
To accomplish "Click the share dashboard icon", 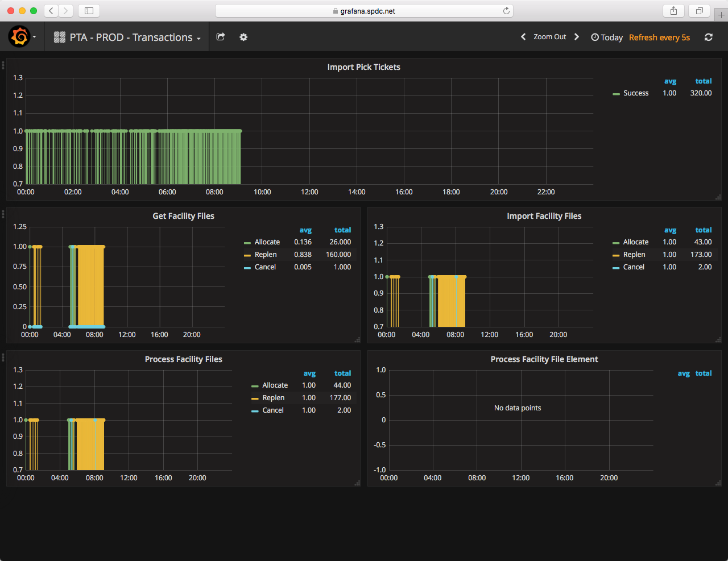I will (x=221, y=37).
